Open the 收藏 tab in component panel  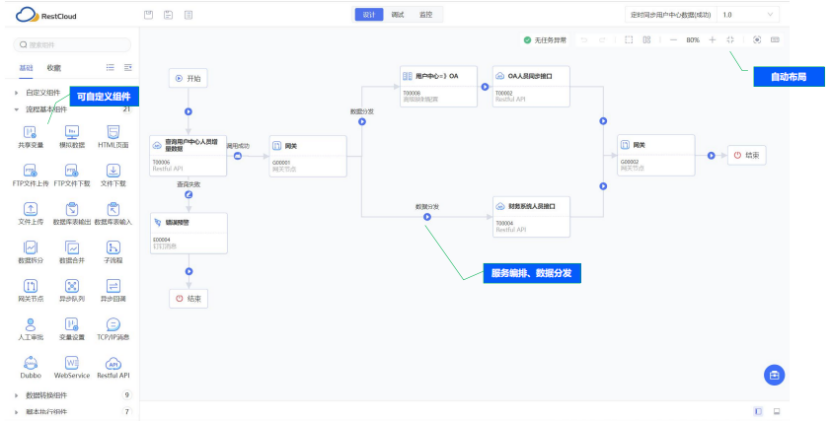pos(54,68)
